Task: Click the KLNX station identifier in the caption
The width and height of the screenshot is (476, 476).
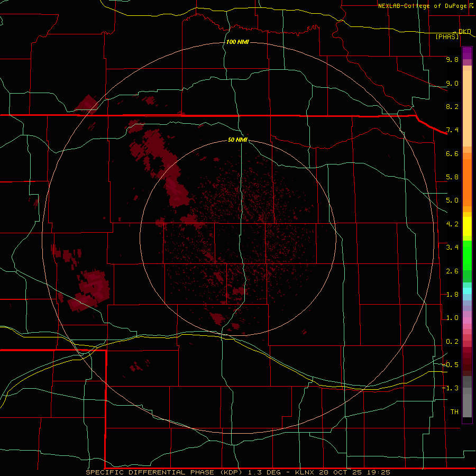Action: click(x=305, y=472)
